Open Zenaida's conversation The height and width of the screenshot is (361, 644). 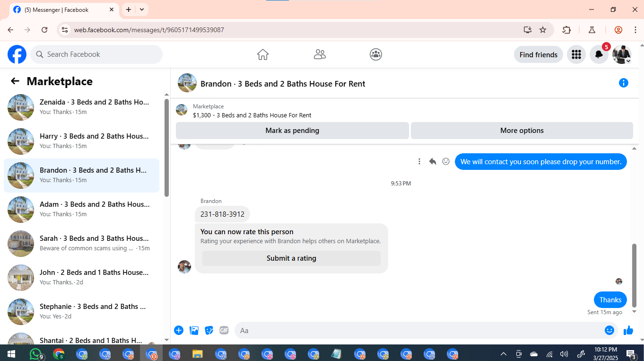click(x=81, y=107)
